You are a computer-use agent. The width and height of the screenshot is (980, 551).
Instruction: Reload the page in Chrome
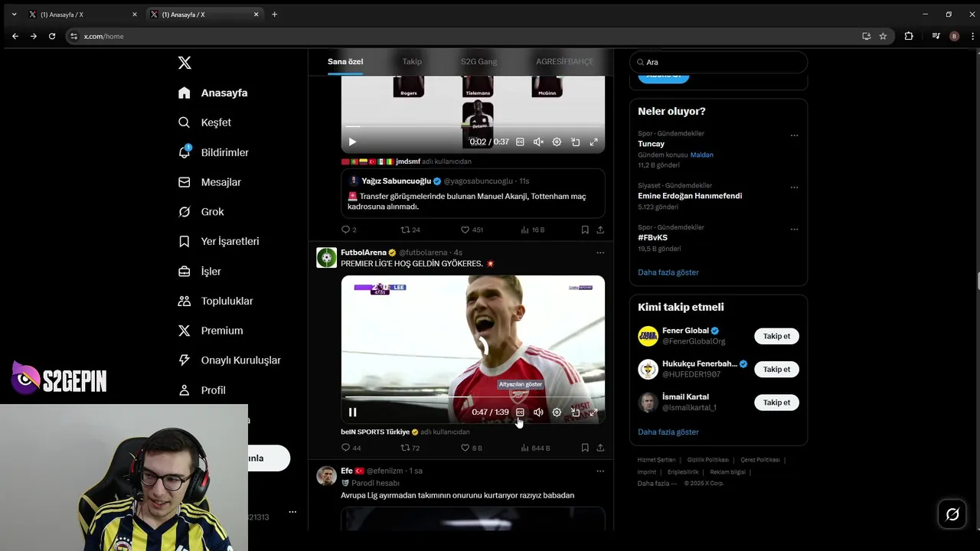pos(52,36)
